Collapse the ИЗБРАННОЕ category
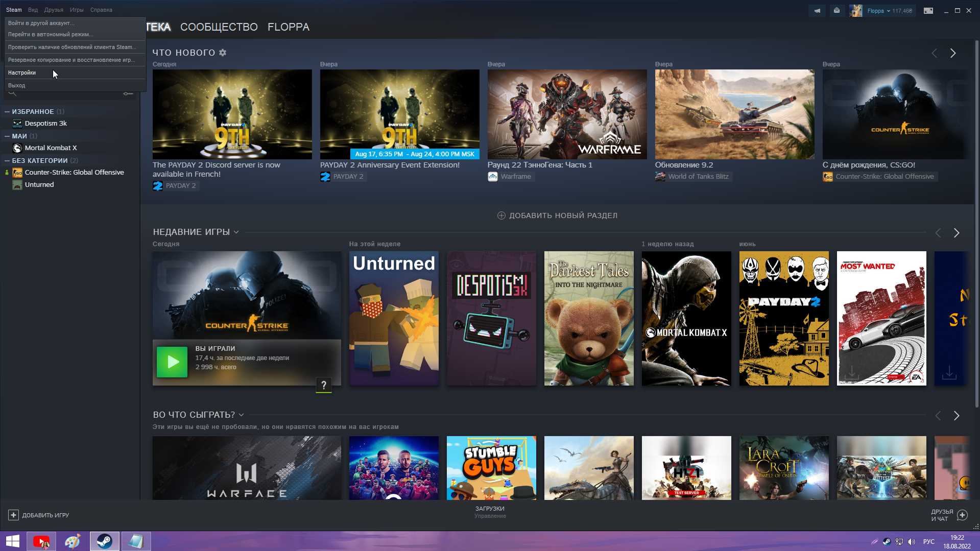This screenshot has width=980, height=551. (7, 111)
